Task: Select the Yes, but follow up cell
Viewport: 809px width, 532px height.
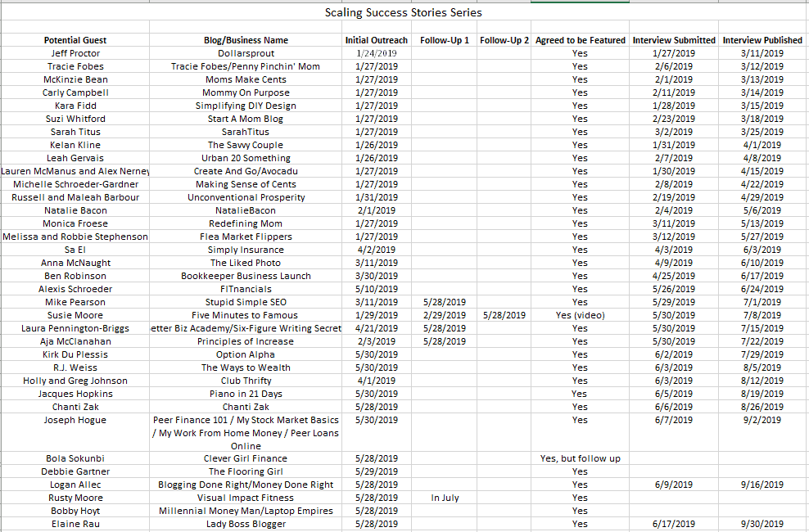Action: coord(580,458)
